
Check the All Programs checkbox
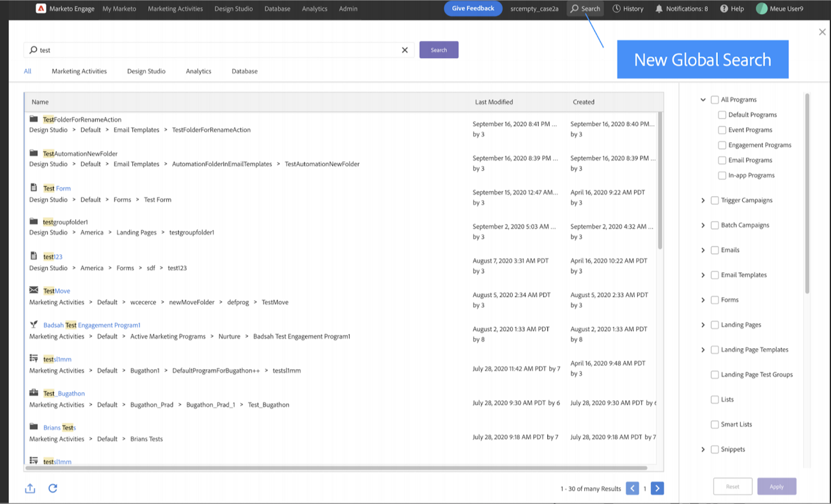tap(714, 99)
